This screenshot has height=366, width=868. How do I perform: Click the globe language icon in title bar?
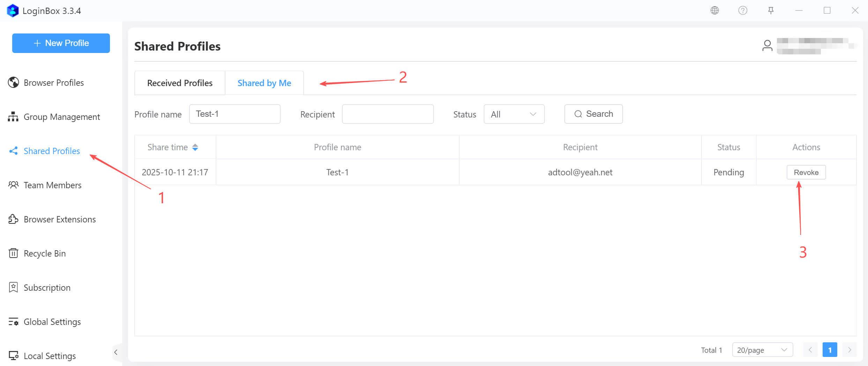pos(714,10)
